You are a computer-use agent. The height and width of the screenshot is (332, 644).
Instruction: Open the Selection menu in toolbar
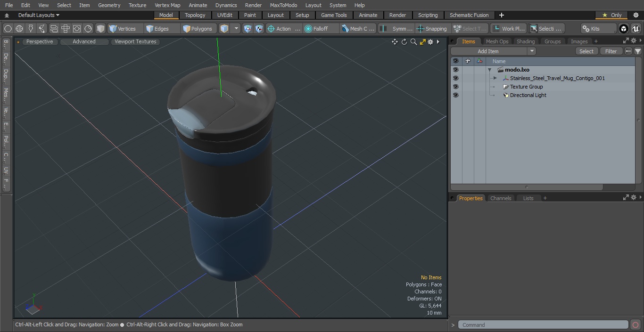(546, 29)
